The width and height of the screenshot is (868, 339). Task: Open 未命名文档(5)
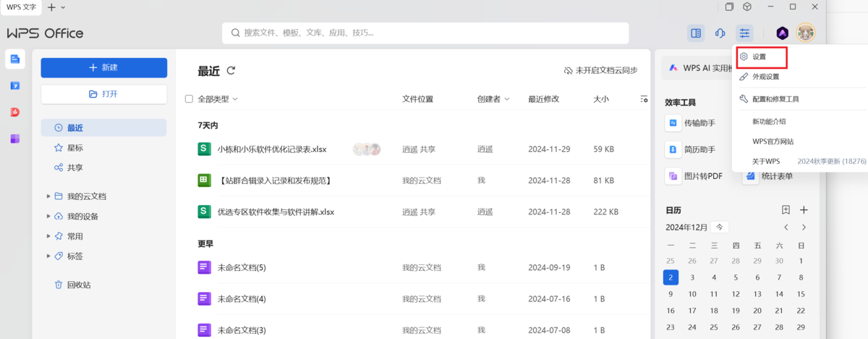point(242,267)
